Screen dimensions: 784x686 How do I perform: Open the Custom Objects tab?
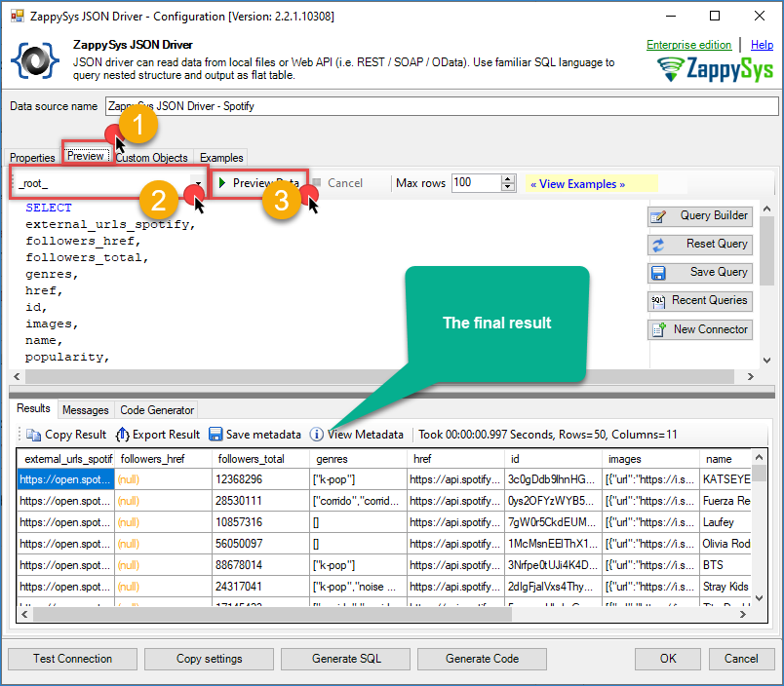click(151, 158)
